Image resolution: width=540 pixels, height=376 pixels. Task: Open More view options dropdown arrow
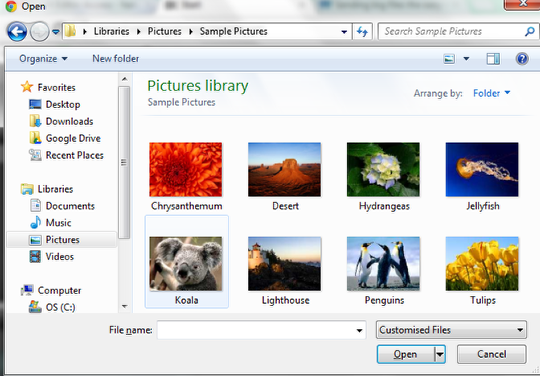click(x=466, y=59)
